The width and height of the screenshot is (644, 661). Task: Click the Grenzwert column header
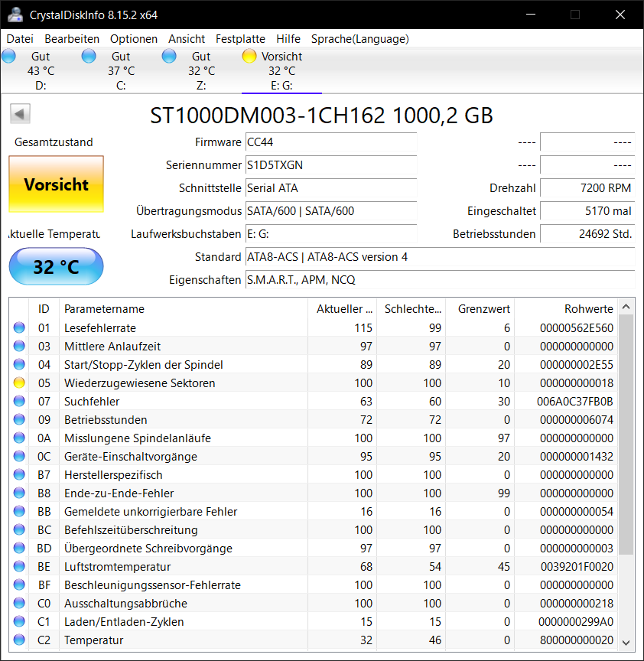pos(480,309)
